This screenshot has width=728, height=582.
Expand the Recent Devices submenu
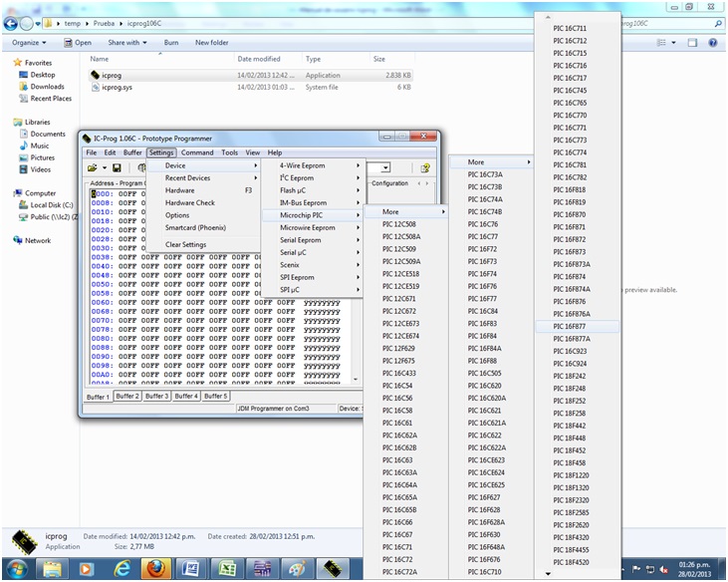pos(187,178)
